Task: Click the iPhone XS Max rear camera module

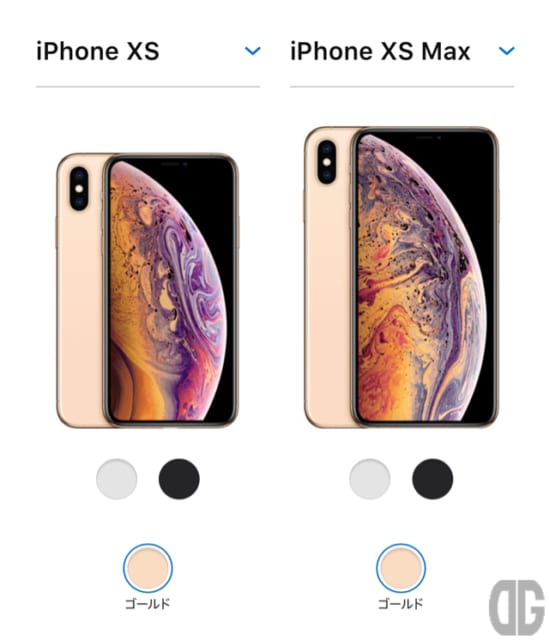Action: tap(327, 162)
